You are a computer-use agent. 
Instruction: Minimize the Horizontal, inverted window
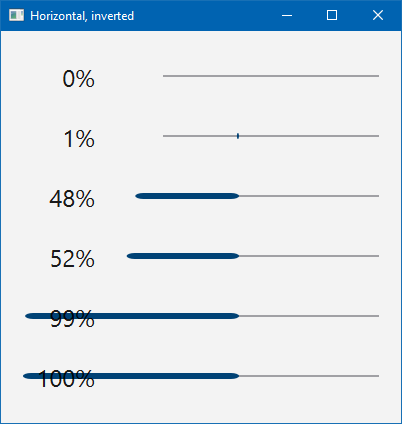click(287, 15)
